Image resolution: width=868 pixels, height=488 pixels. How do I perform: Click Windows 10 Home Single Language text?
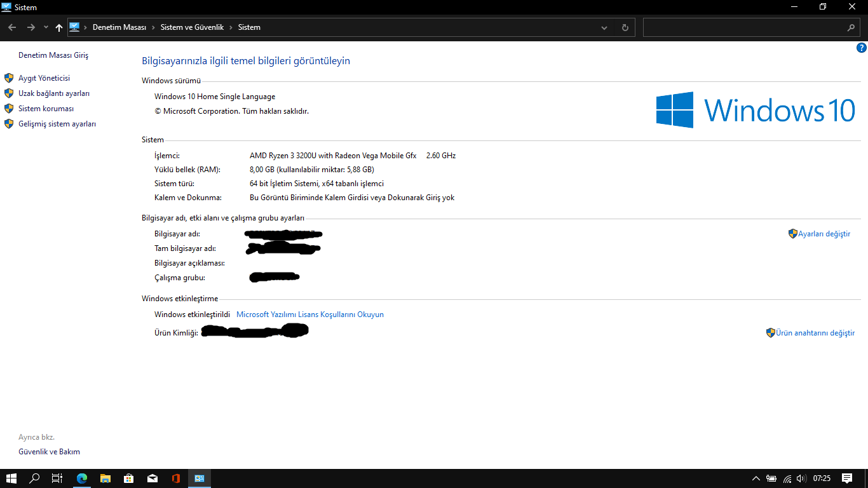(215, 97)
